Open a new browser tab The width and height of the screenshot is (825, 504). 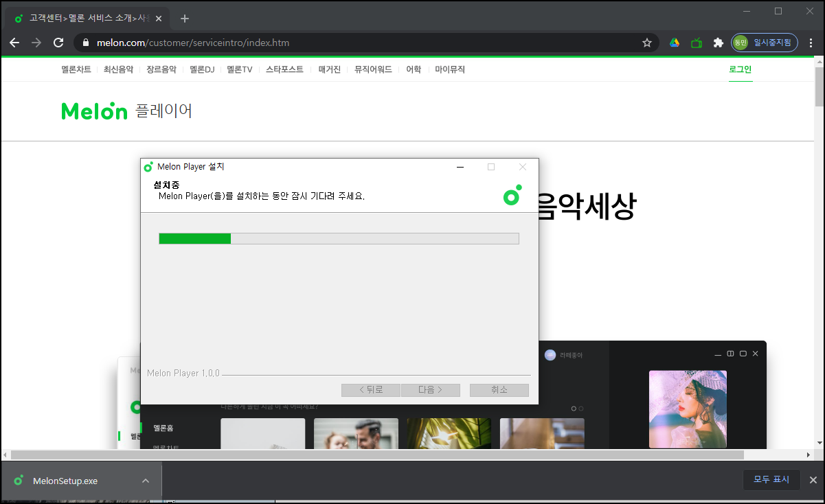coord(184,19)
